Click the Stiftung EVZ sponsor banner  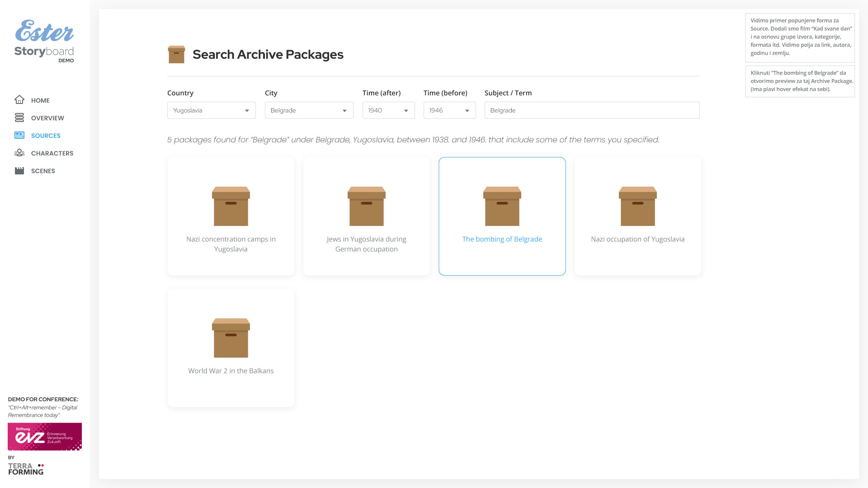click(x=45, y=436)
